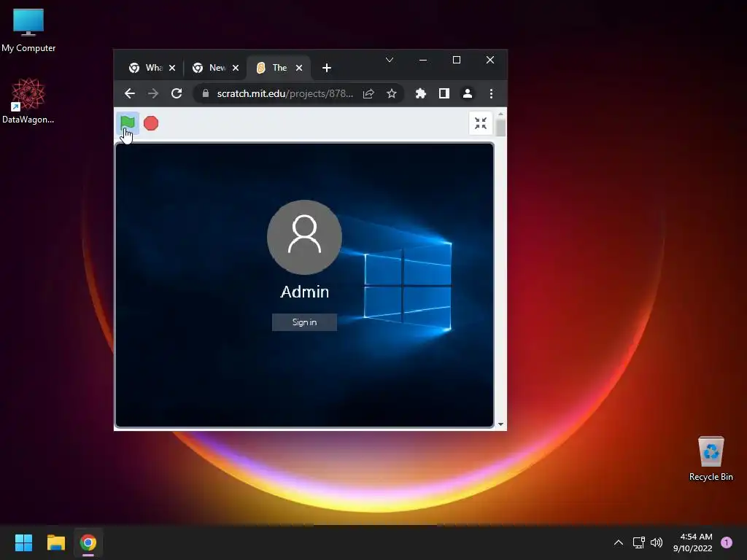Click the red stop button
The width and height of the screenshot is (747, 560).
(151, 123)
